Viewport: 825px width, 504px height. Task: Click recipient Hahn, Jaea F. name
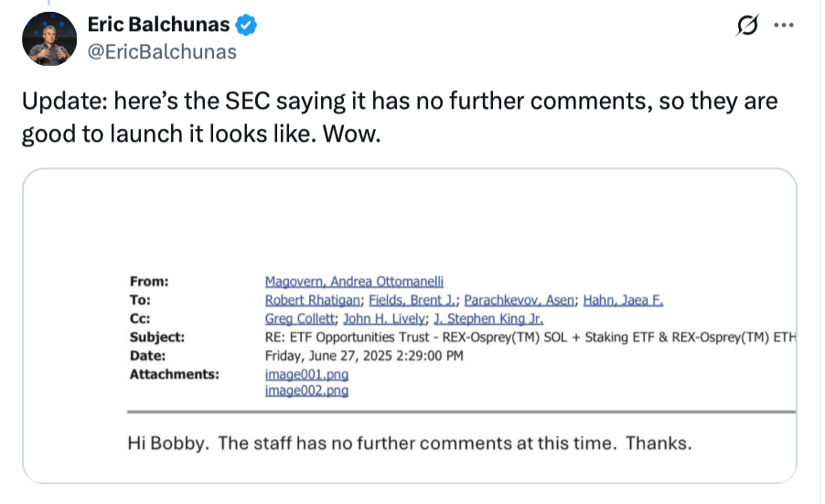[625, 300]
